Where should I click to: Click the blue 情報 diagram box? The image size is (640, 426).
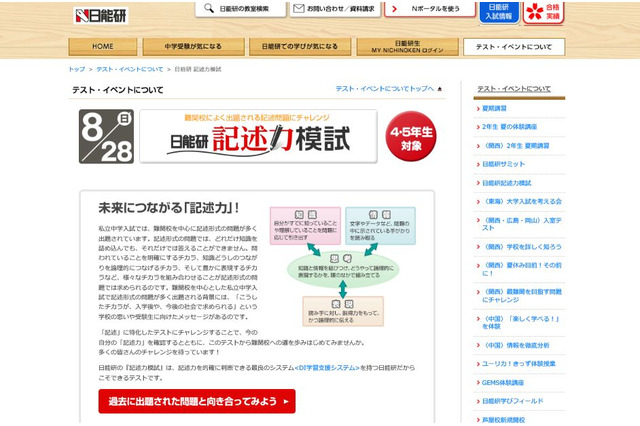tap(380, 226)
